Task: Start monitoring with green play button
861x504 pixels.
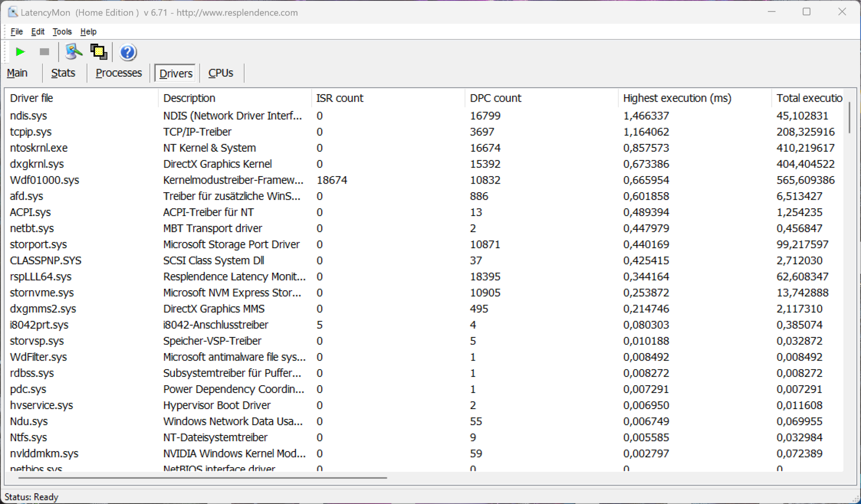Action: coord(20,52)
